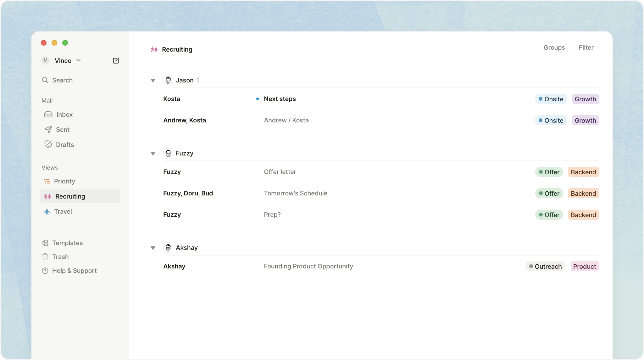Screen dimensions: 644x360
Task: Click the search magnifier icon
Action: (x=45, y=80)
